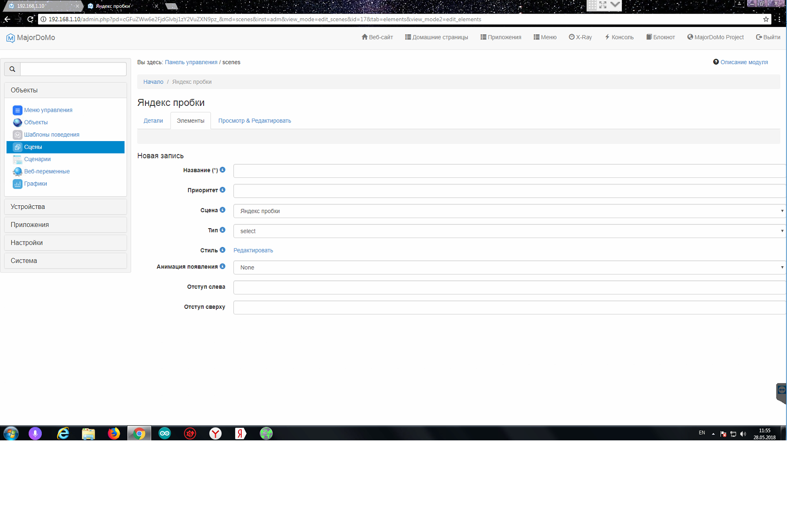Expand the Устройства sidebar section
Viewport: 787px width, 532px height.
pos(66,207)
